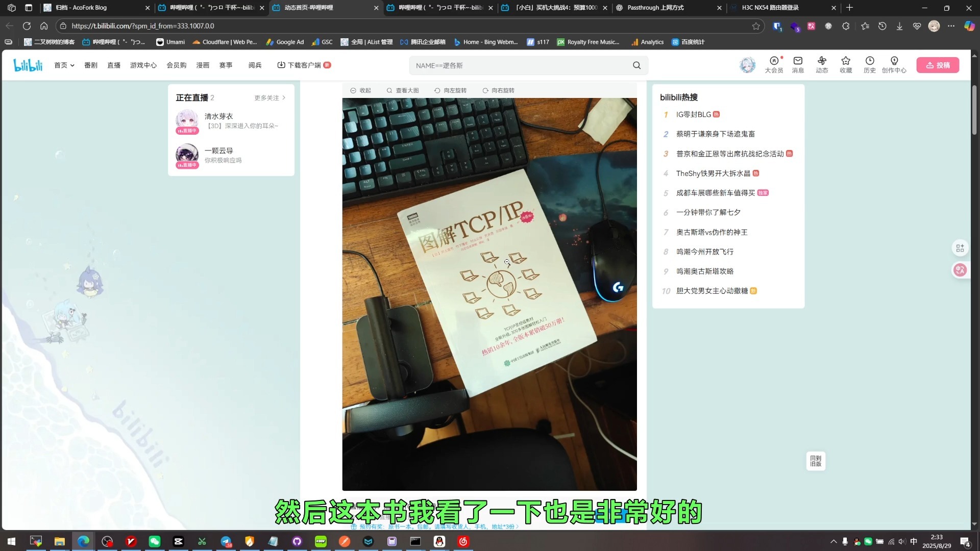This screenshot has width=980, height=551.
Task: Open live streamer 一颗云导
Action: (x=231, y=156)
